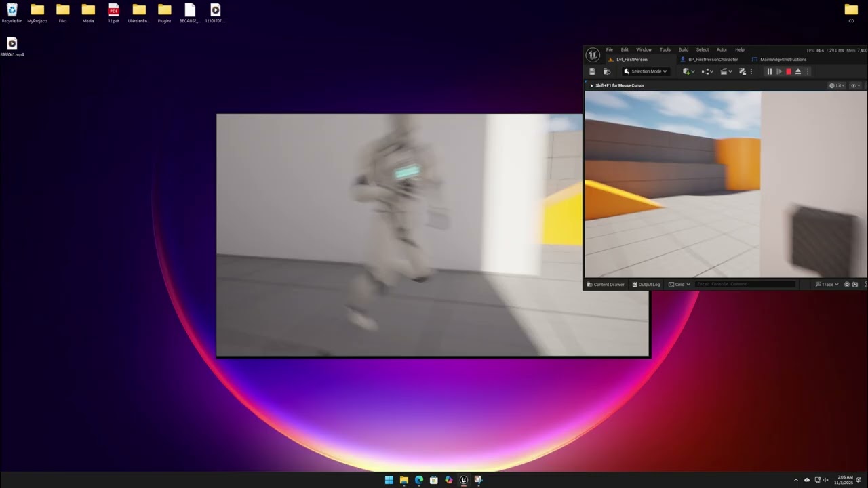Select the MyProjects folder on desktop

37,13
